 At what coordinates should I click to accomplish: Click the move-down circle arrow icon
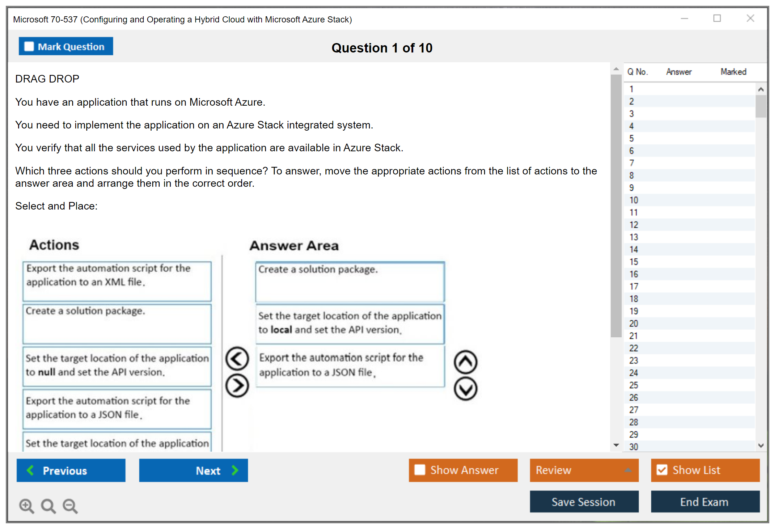click(x=465, y=389)
